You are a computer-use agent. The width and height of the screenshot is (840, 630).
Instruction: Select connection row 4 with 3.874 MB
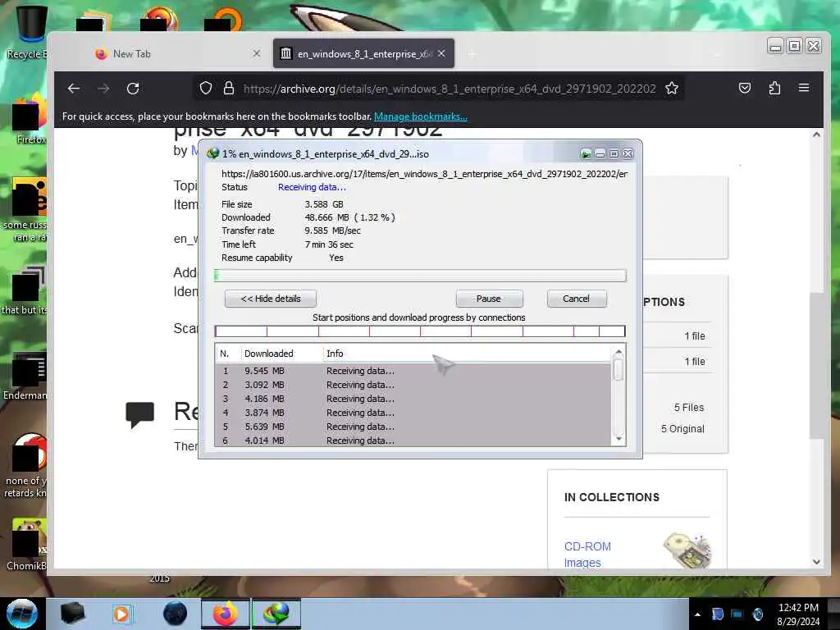(413, 413)
